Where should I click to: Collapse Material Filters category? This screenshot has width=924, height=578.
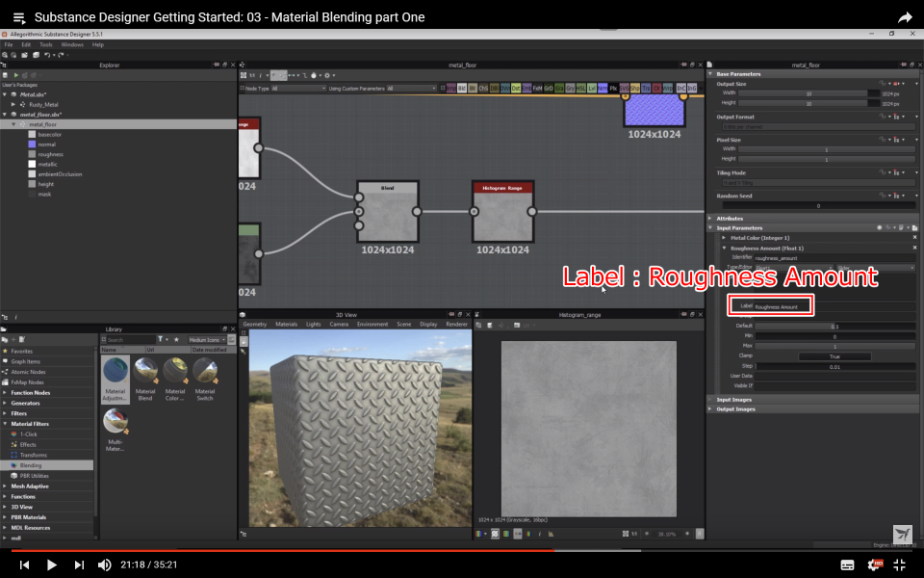[5, 424]
